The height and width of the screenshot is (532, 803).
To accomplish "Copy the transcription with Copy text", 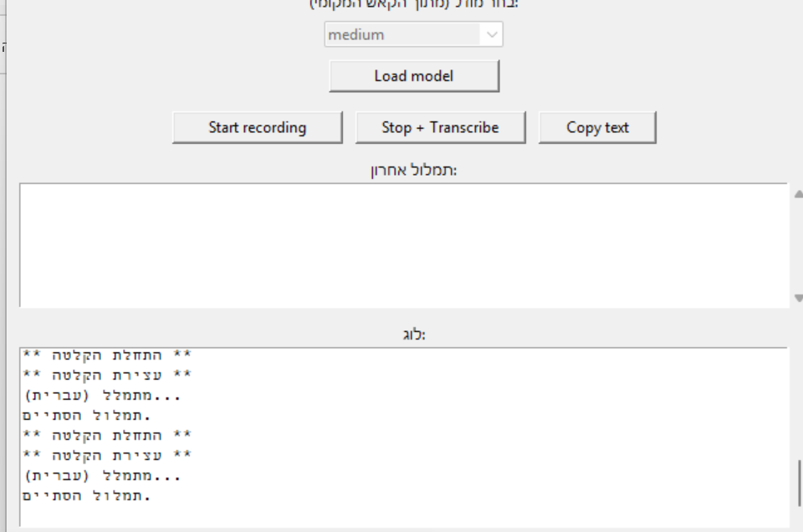I will tap(597, 128).
